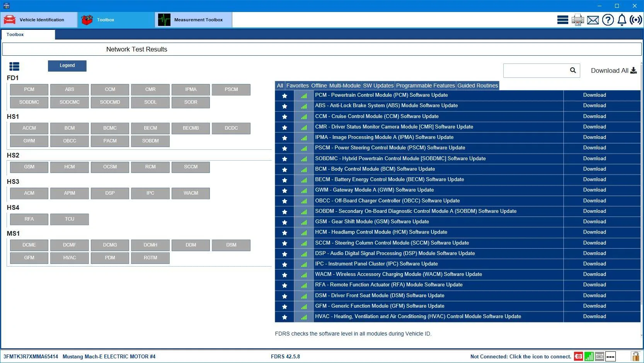
Task: Select the All filter tab
Action: [280, 86]
